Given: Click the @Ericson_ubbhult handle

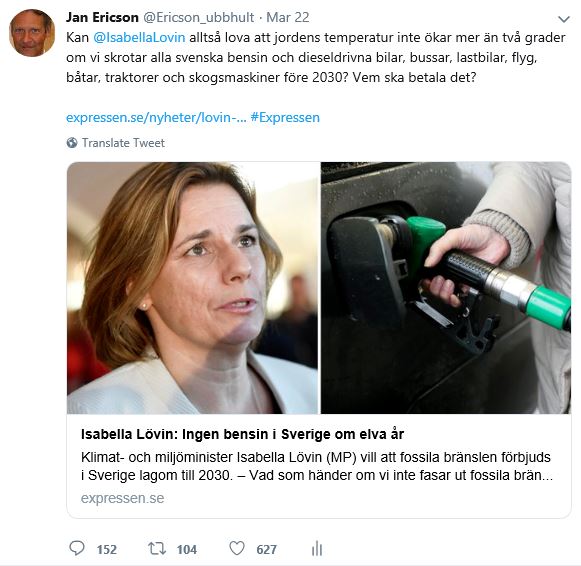Looking at the screenshot, I should pos(199,17).
